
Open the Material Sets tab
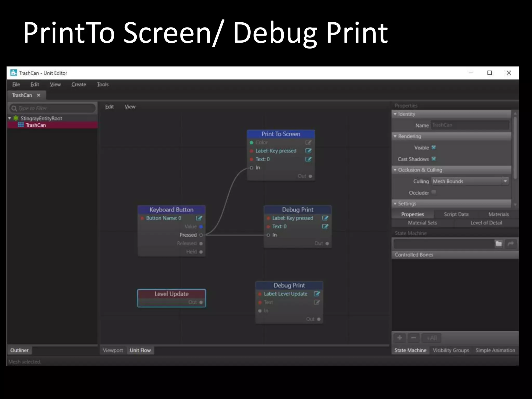coord(422,223)
